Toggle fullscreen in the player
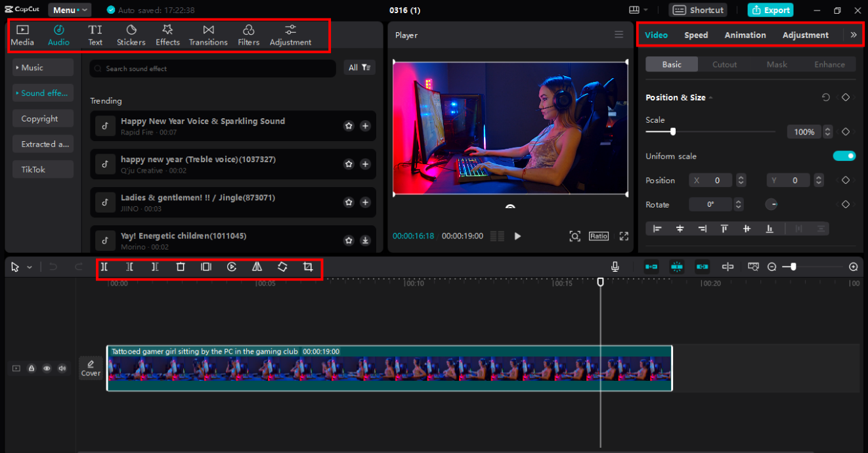Viewport: 868px width, 453px height. click(624, 236)
